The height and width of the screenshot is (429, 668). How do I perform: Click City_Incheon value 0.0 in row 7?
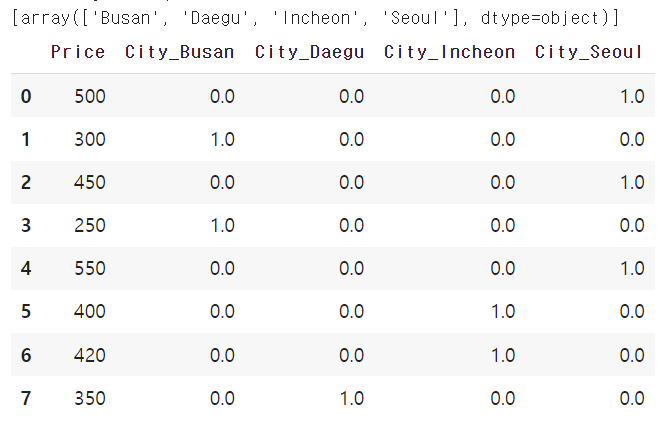(503, 398)
